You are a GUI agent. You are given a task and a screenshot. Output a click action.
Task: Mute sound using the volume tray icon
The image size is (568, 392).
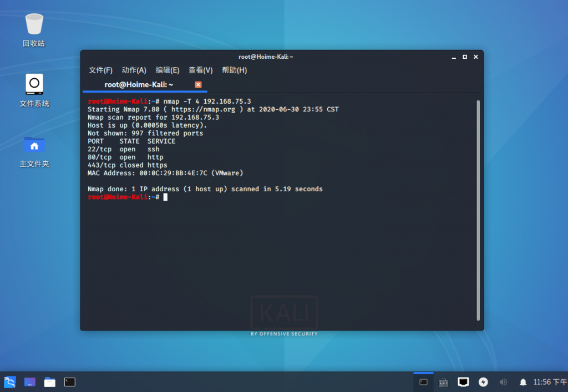click(x=503, y=382)
